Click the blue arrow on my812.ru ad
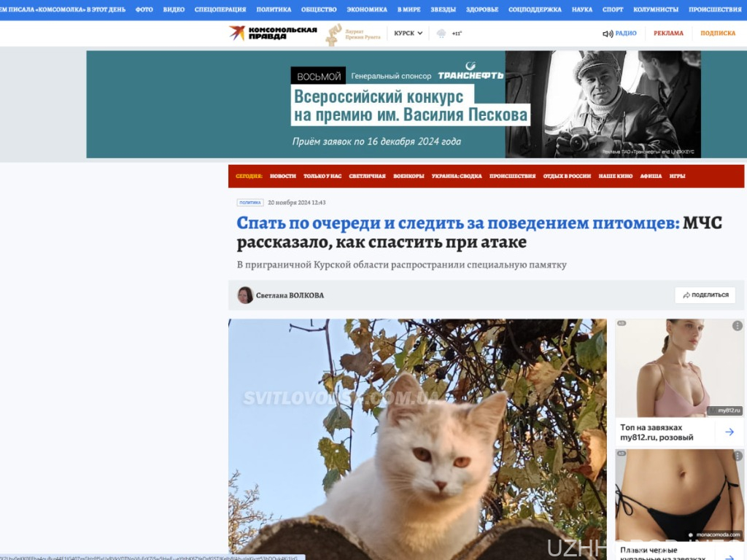 pyautogui.click(x=729, y=432)
